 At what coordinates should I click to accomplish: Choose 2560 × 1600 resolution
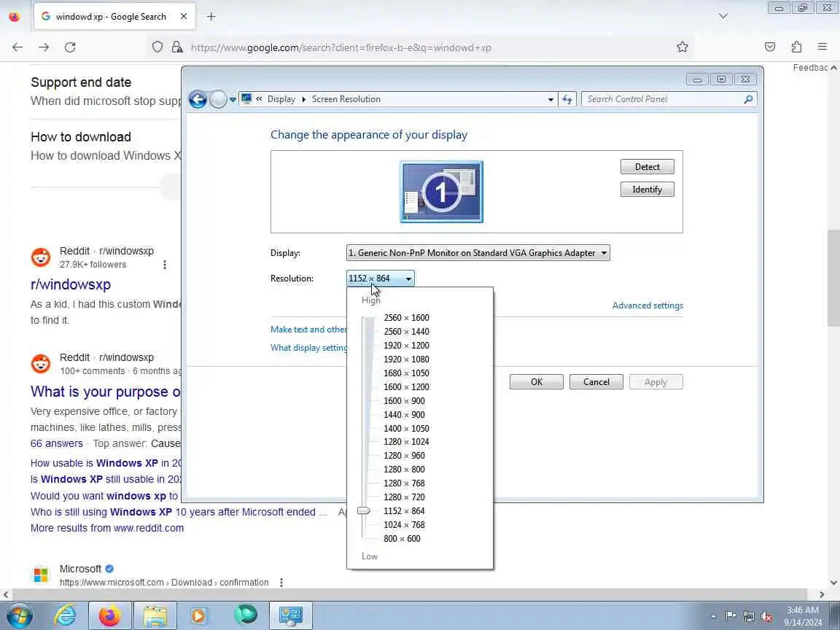[407, 318]
